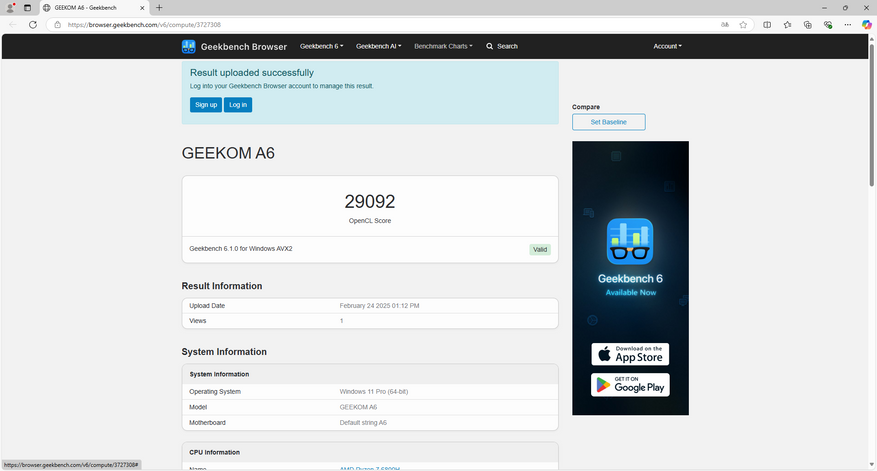Open a new browser tab
Screen dimensions: 877x471
point(159,8)
